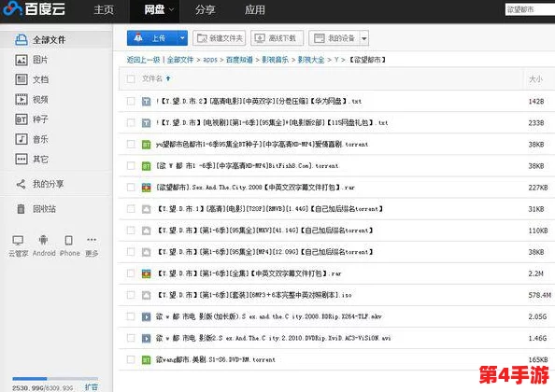The height and width of the screenshot is (392, 555).
Task: Open the 文档 documents category icon
Action: click(21, 79)
